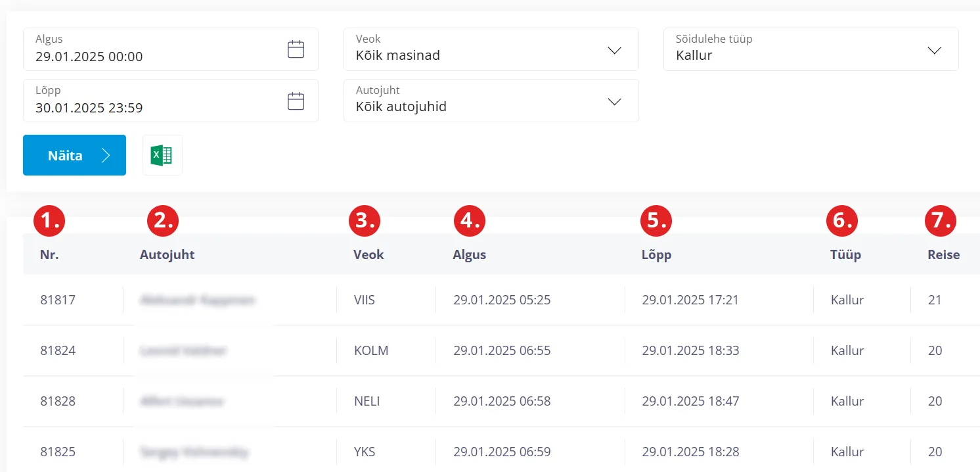This screenshot has width=980, height=472.
Task: Click the red number 7 marker
Action: [x=940, y=221]
